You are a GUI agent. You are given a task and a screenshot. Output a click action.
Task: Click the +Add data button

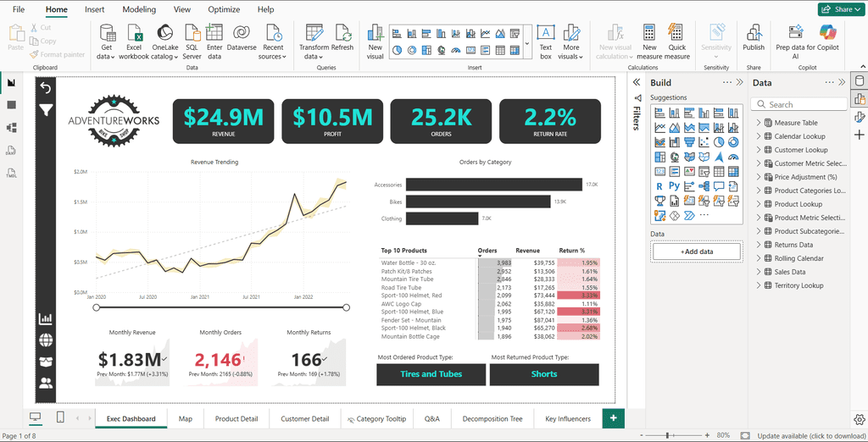[696, 251]
